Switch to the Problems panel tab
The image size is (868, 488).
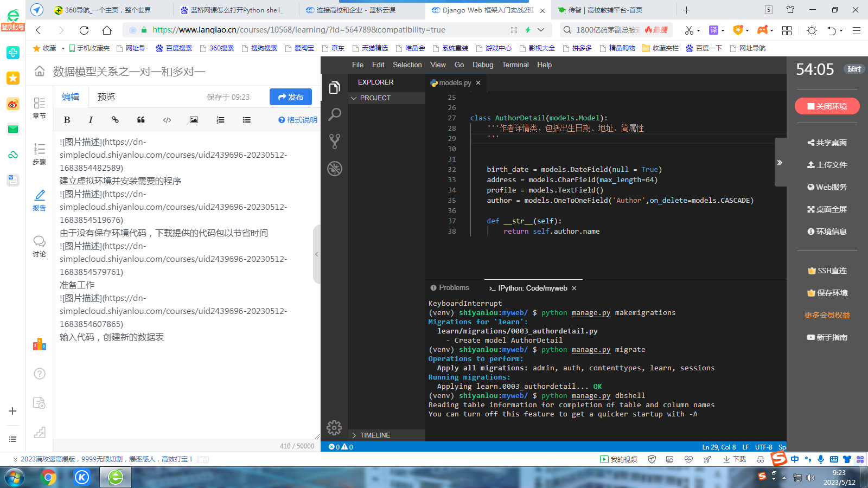point(450,288)
